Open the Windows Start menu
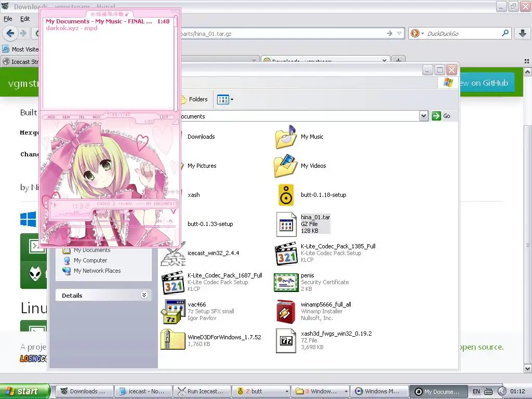This screenshot has width=532, height=399. click(x=25, y=391)
